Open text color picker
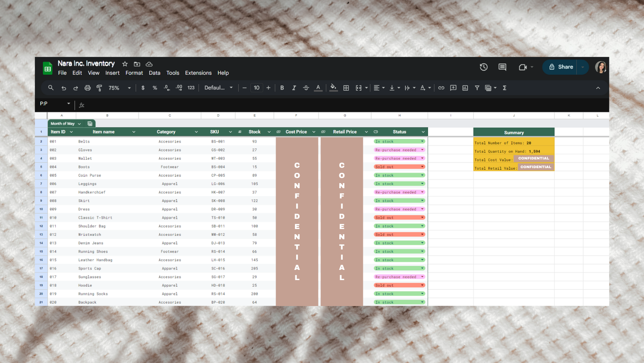 coord(318,88)
